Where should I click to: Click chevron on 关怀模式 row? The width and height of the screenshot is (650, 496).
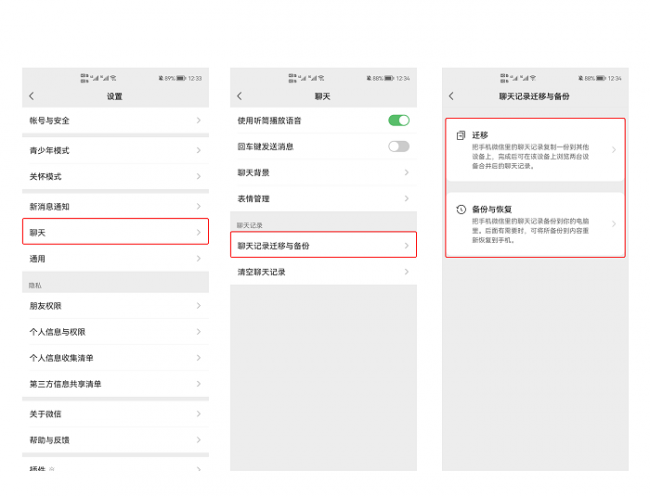[x=199, y=177]
